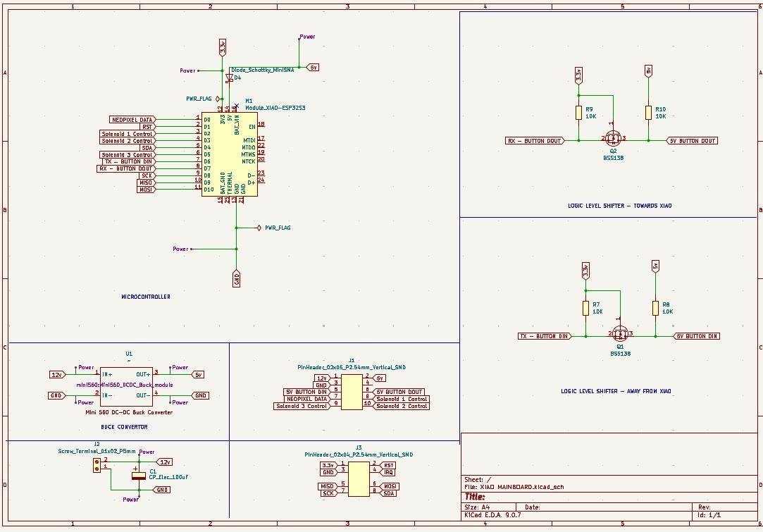
Task: Select the CP_Elec_100uF value text
Action: (168, 477)
